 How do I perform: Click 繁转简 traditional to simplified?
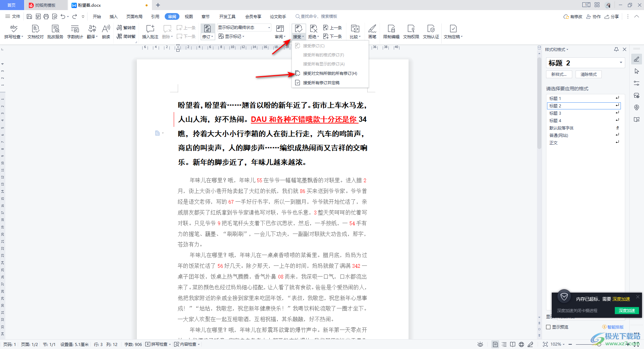coord(126,28)
